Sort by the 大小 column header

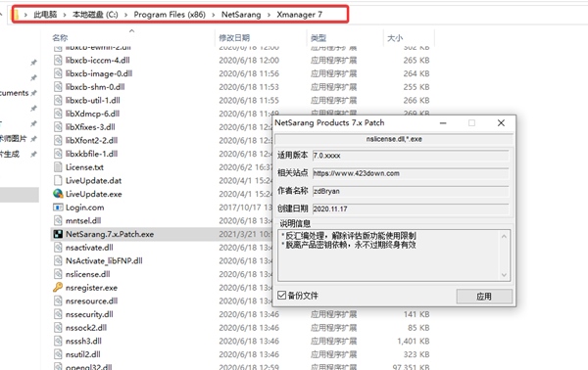(x=395, y=38)
